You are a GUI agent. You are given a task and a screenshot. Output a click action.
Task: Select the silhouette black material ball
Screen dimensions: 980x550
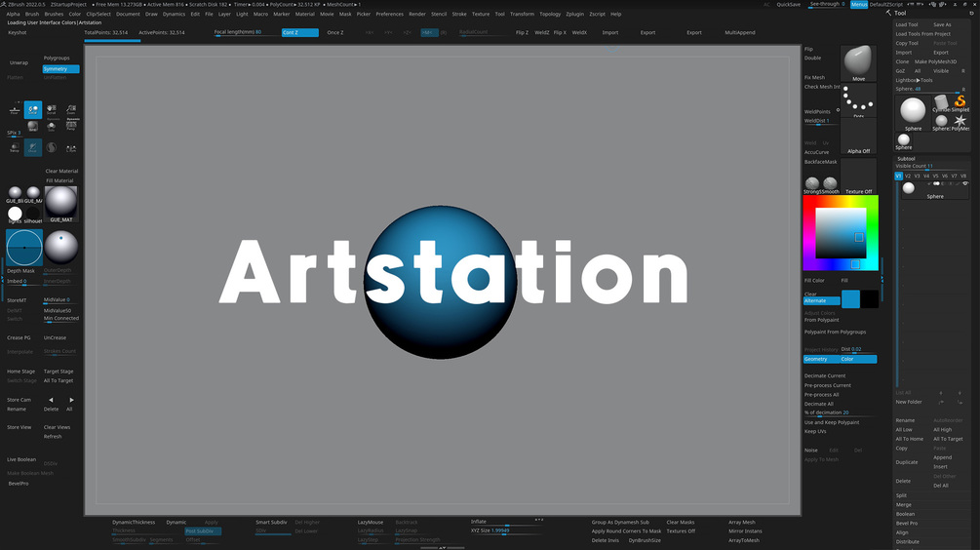[33, 215]
